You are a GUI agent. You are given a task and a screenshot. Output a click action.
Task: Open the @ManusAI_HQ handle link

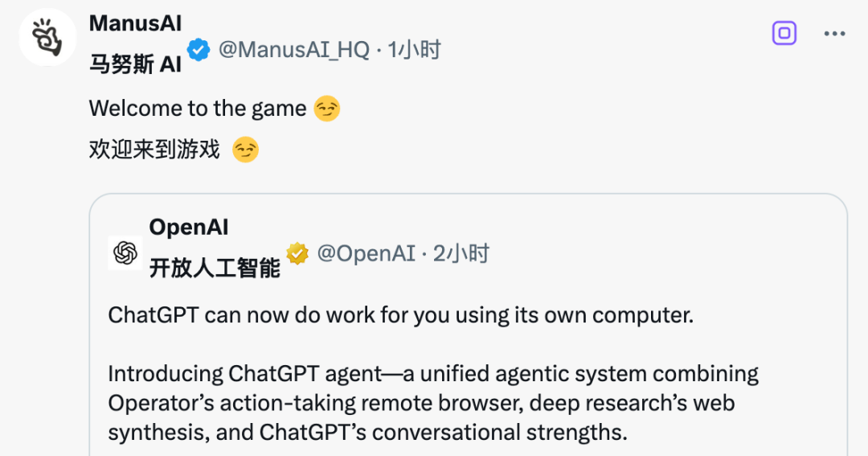point(294,50)
